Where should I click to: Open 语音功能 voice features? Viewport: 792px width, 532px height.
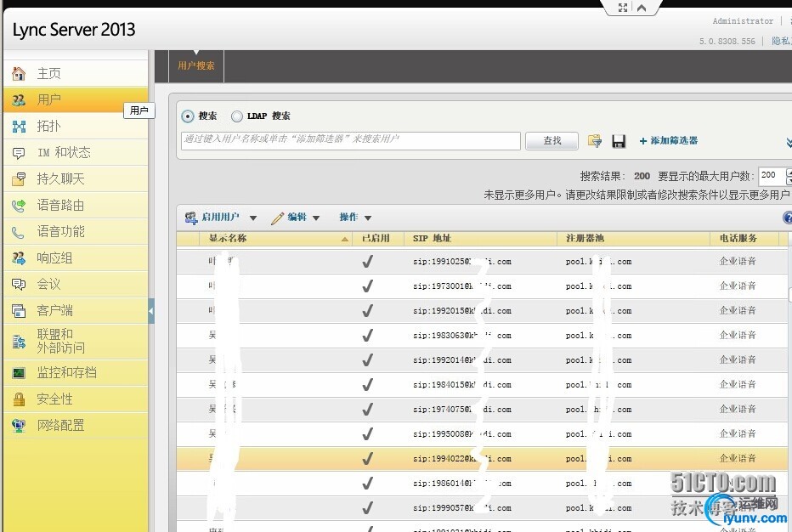76,231
